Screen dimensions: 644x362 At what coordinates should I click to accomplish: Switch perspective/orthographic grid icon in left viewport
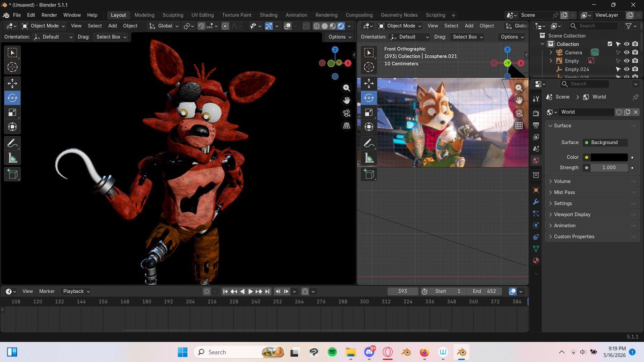pyautogui.click(x=347, y=125)
